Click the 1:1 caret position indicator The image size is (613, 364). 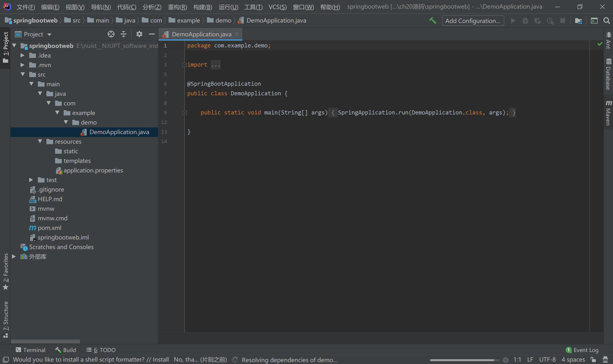click(x=517, y=360)
